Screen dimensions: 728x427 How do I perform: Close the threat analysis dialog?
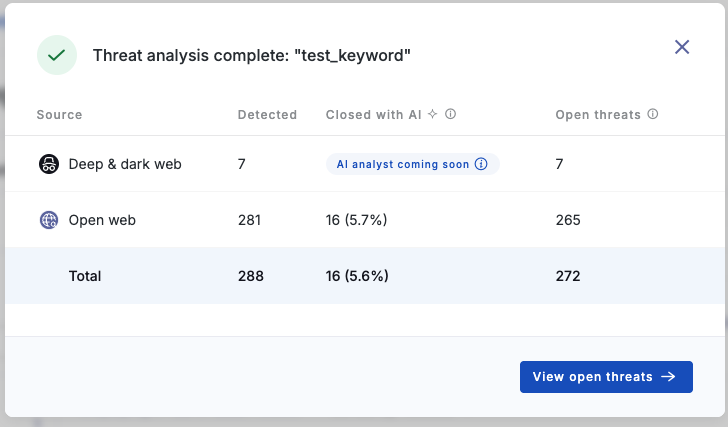coord(682,47)
